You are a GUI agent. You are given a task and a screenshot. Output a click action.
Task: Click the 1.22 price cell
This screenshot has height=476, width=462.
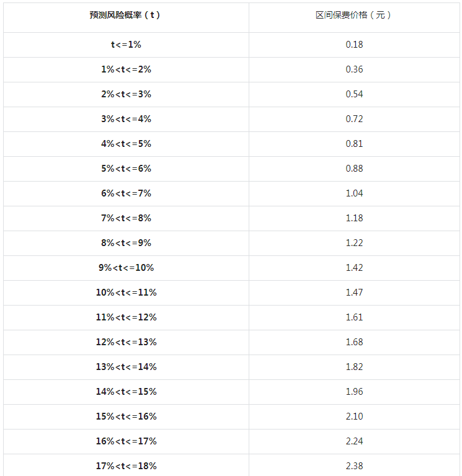(354, 243)
